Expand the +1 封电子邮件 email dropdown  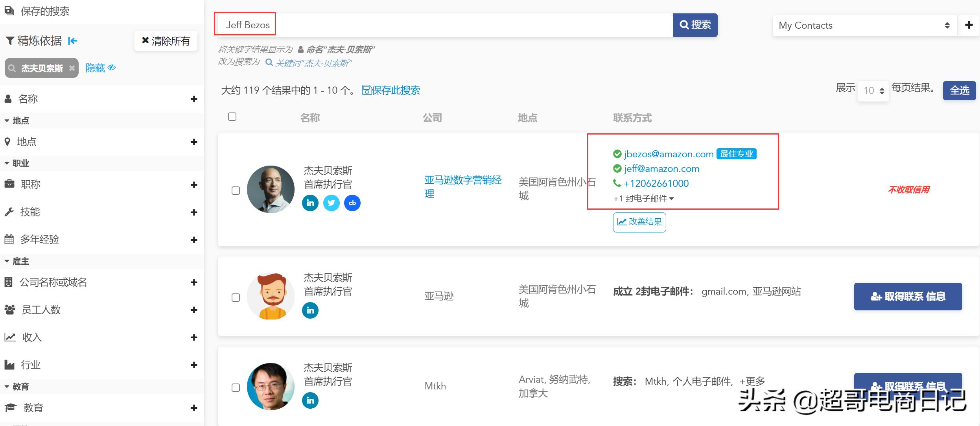[643, 199]
